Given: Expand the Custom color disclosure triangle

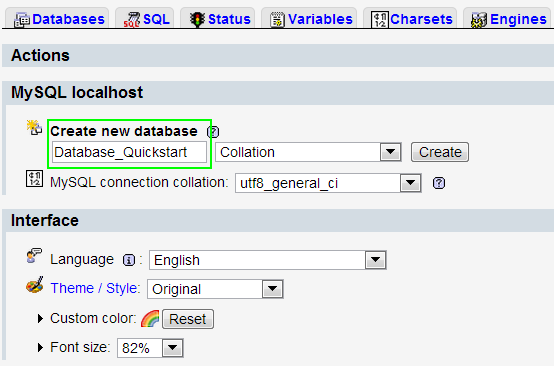Looking at the screenshot, I should (x=40, y=319).
